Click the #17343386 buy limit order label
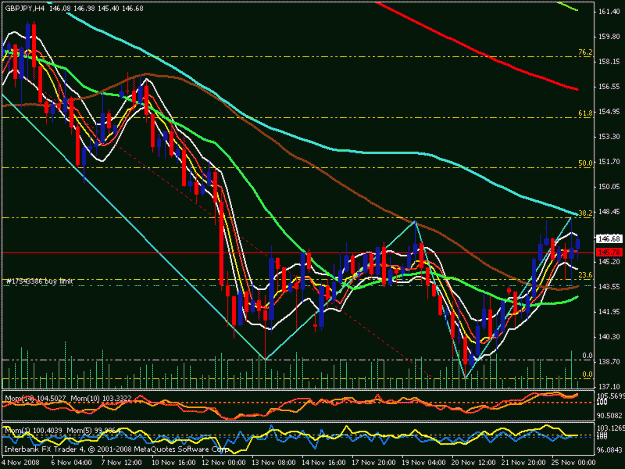Image resolution: width=625 pixels, height=469 pixels. [x=39, y=281]
